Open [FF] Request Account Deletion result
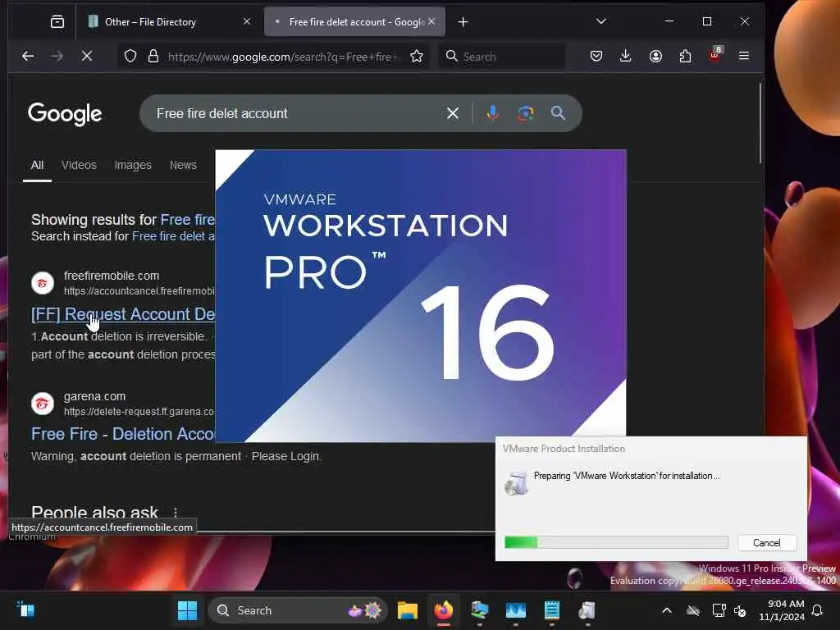This screenshot has height=630, width=840. tap(123, 314)
